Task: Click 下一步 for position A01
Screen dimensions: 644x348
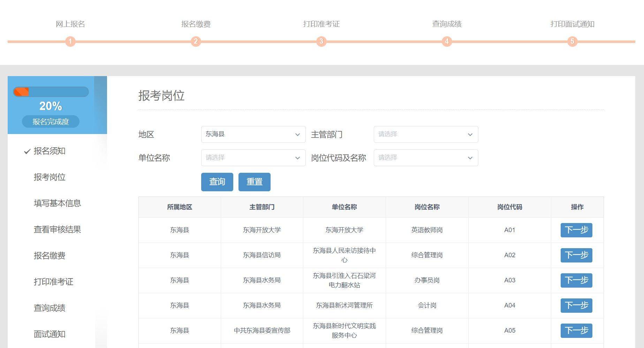Action: coord(576,230)
